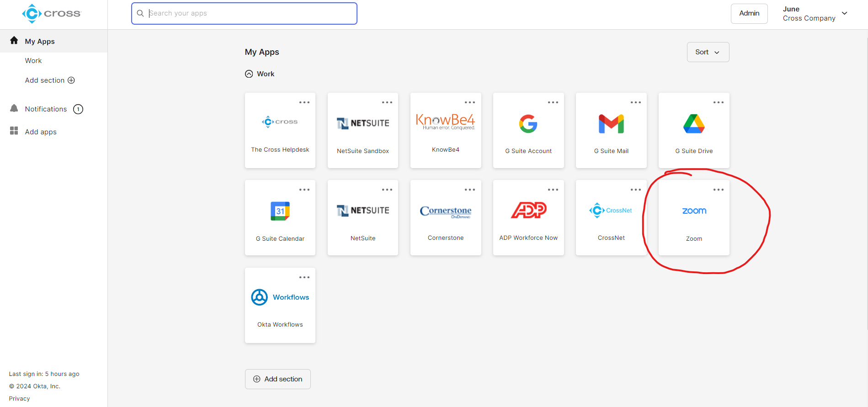Viewport: 868px width, 407px height.
Task: Click the G Suite Mail label
Action: pyautogui.click(x=611, y=151)
